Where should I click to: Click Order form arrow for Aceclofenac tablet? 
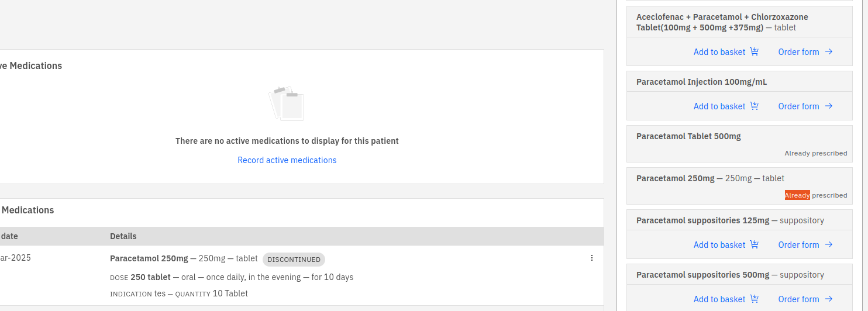coord(829,51)
